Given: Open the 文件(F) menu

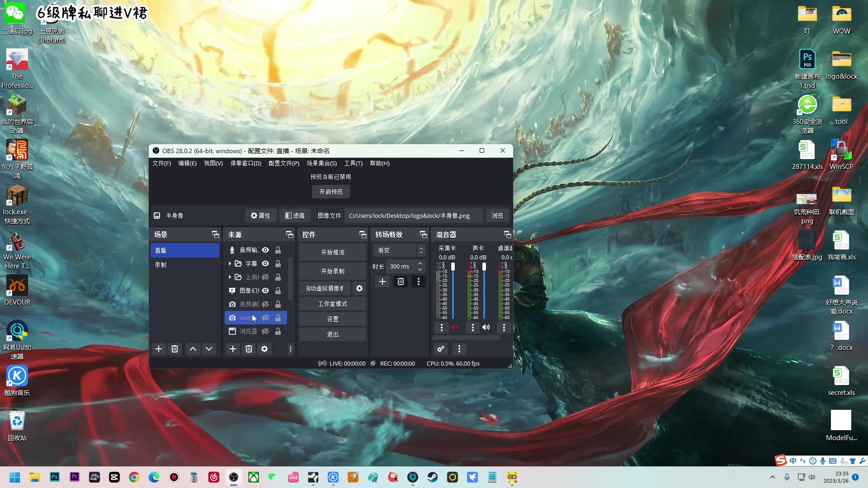Looking at the screenshot, I should (x=161, y=163).
